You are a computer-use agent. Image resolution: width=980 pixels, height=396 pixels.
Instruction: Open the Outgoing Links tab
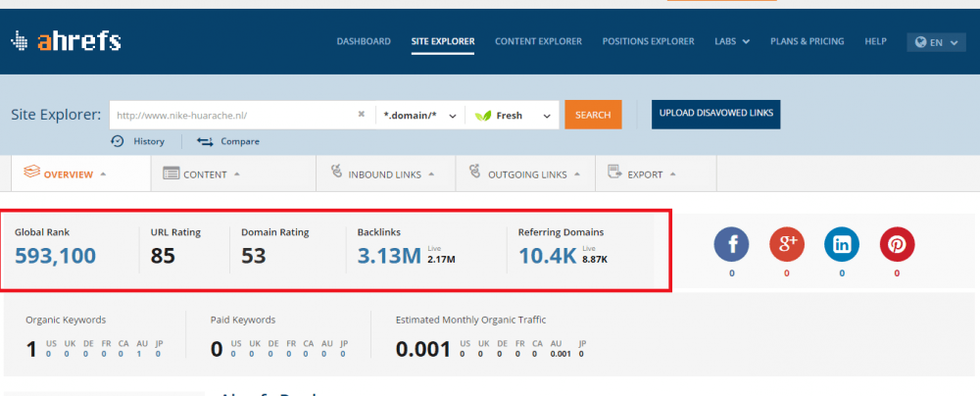[x=525, y=173]
